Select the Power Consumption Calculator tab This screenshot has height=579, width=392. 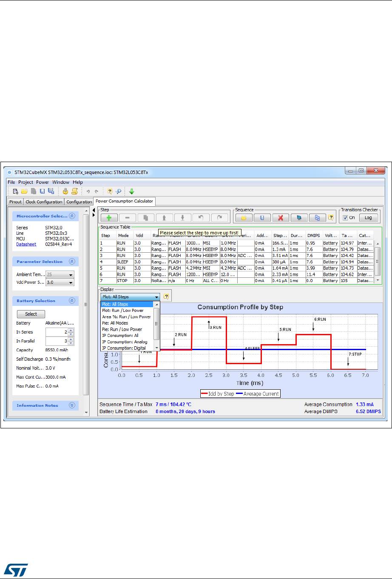(124, 201)
